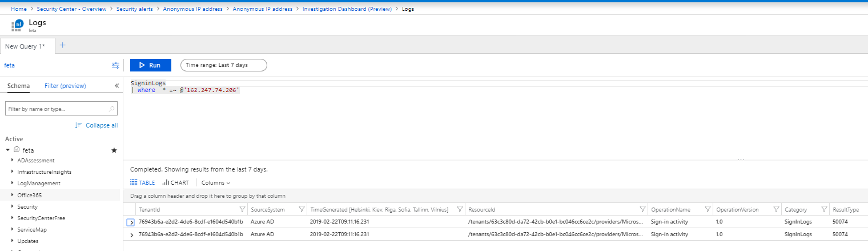Click the Run query button

point(150,65)
